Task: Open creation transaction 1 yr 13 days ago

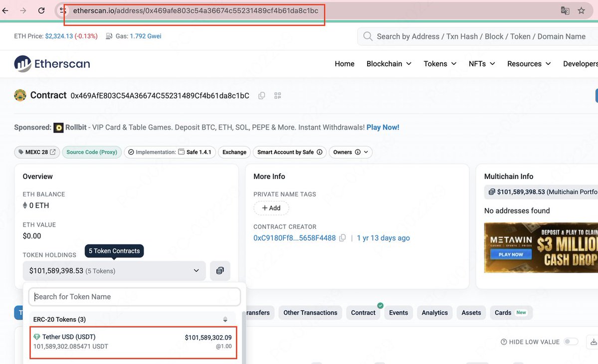Action: 383,238
